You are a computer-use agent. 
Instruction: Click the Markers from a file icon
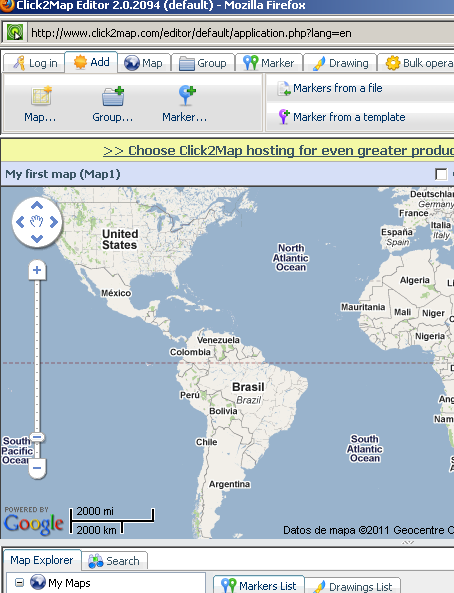pyautogui.click(x=284, y=88)
